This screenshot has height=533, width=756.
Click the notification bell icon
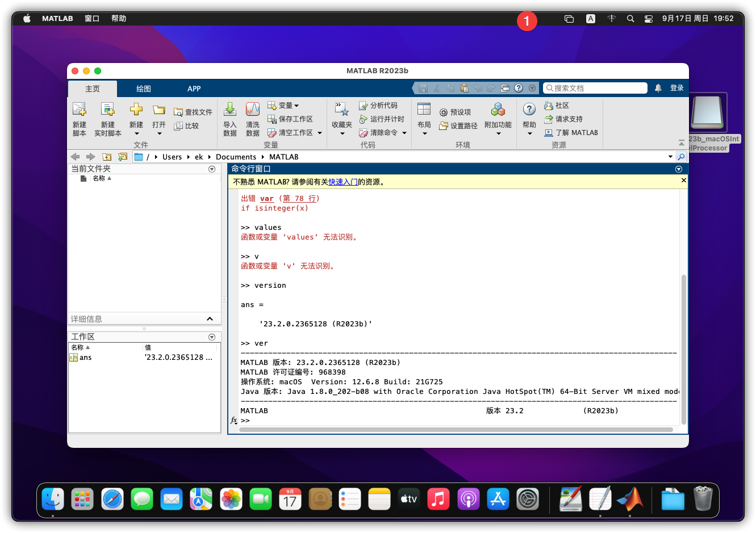pyautogui.click(x=658, y=88)
